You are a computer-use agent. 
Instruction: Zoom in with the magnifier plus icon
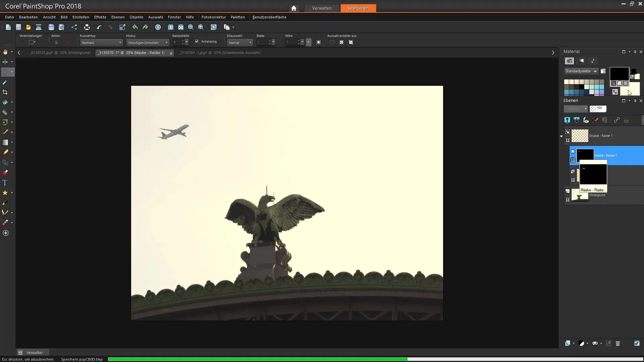click(201, 27)
